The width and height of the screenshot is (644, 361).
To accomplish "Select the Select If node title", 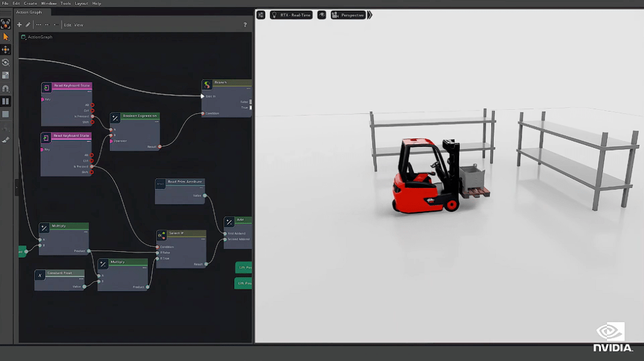I will tap(176, 233).
